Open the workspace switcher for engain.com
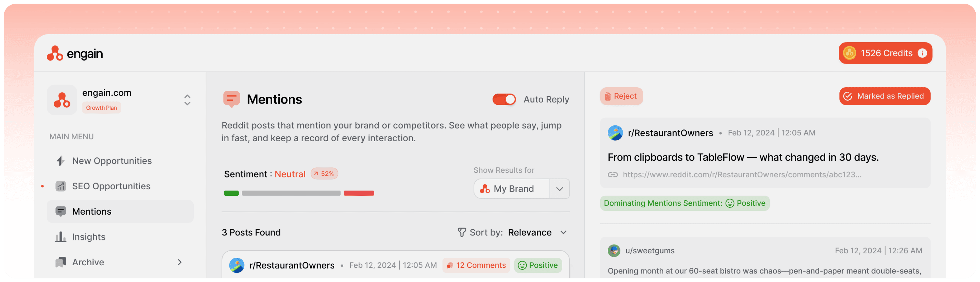Image resolution: width=980 pixels, height=282 pixels. click(x=187, y=100)
